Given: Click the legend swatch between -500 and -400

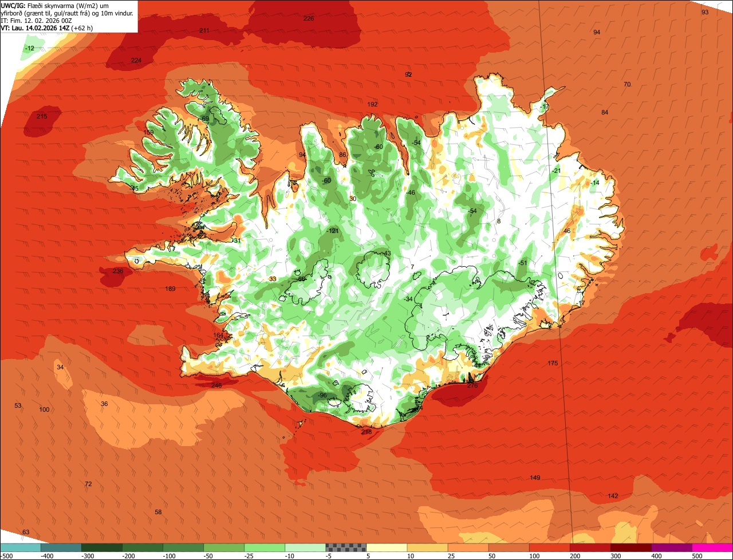Looking at the screenshot, I should coord(21,548).
